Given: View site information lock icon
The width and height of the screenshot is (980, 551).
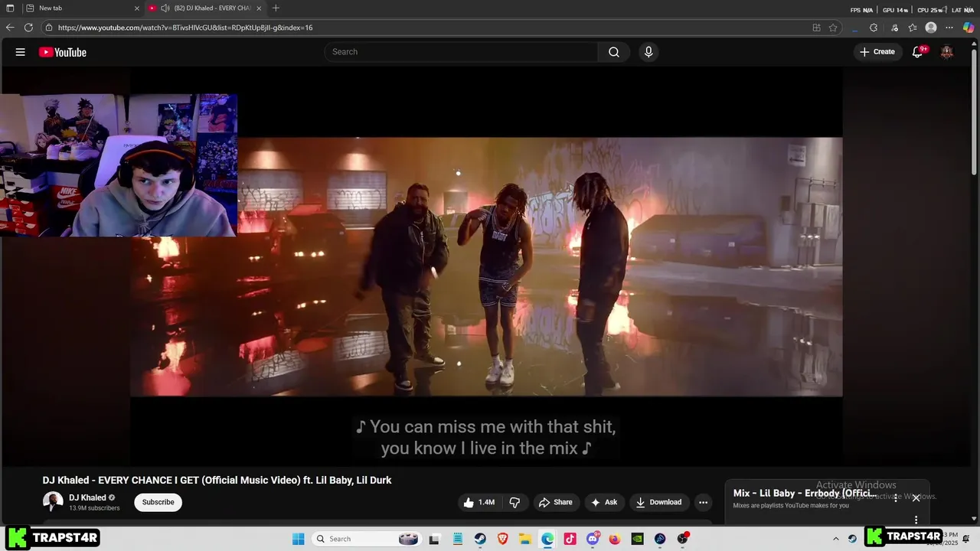Looking at the screenshot, I should (x=49, y=28).
